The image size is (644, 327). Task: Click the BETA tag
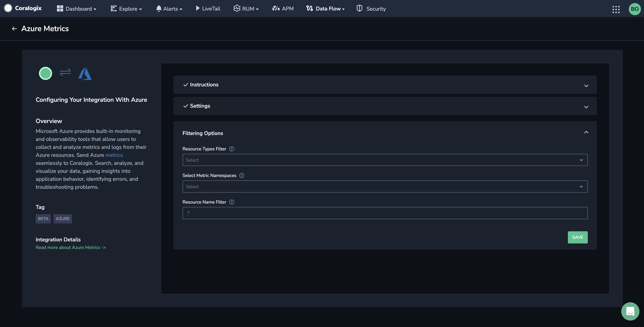click(x=43, y=219)
